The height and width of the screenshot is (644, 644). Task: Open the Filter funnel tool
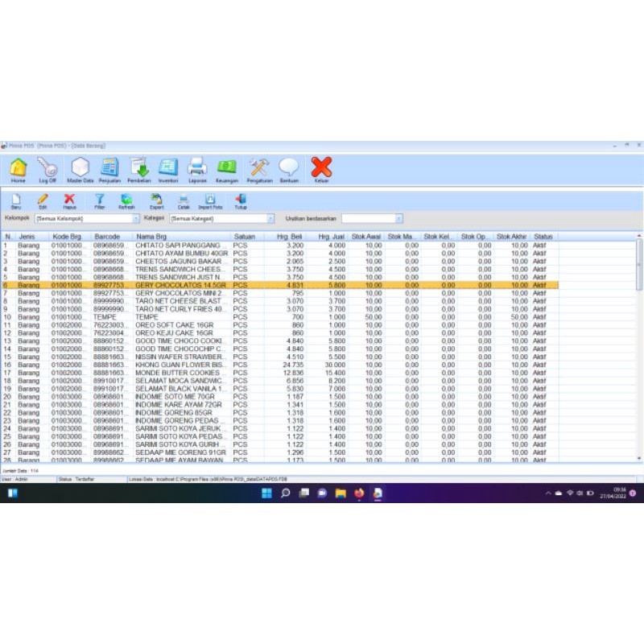click(99, 201)
